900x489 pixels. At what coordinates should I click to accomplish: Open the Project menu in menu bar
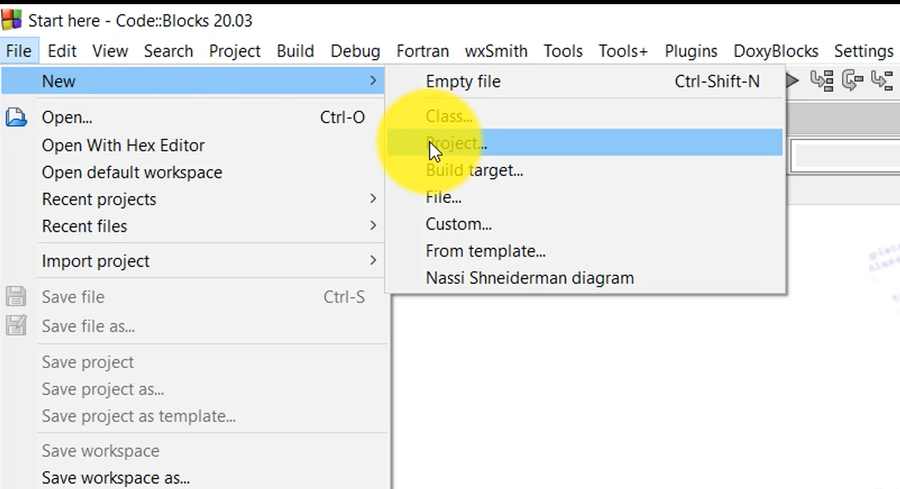235,51
